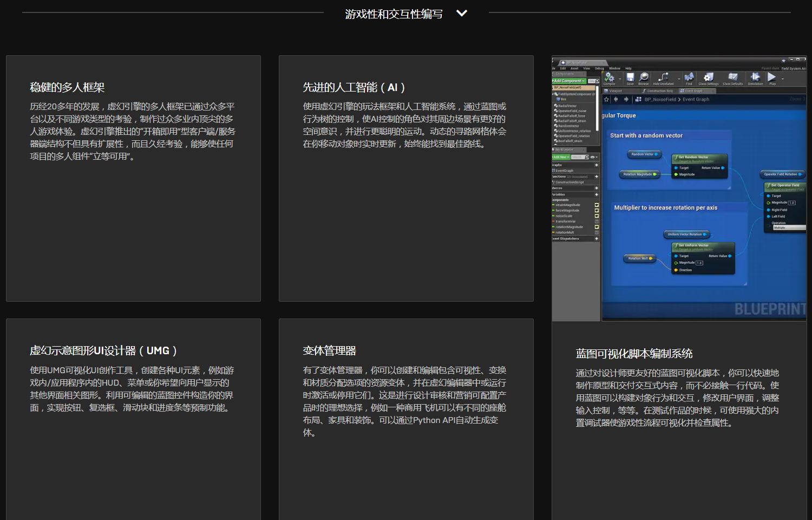Screen dimensions: 812x520
Task: Click the BP_NoiseField breadcrumb link
Action: click(660, 99)
